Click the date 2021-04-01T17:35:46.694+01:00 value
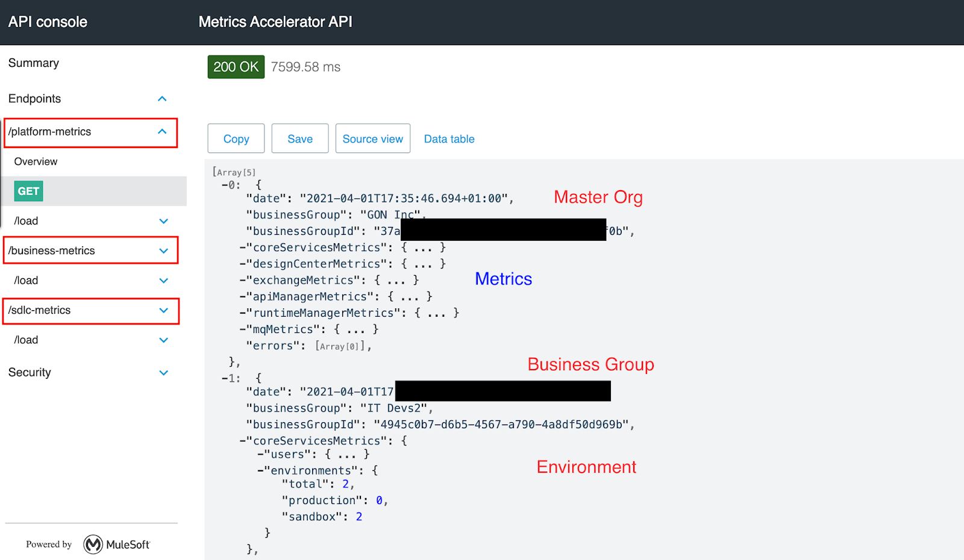 [404, 199]
